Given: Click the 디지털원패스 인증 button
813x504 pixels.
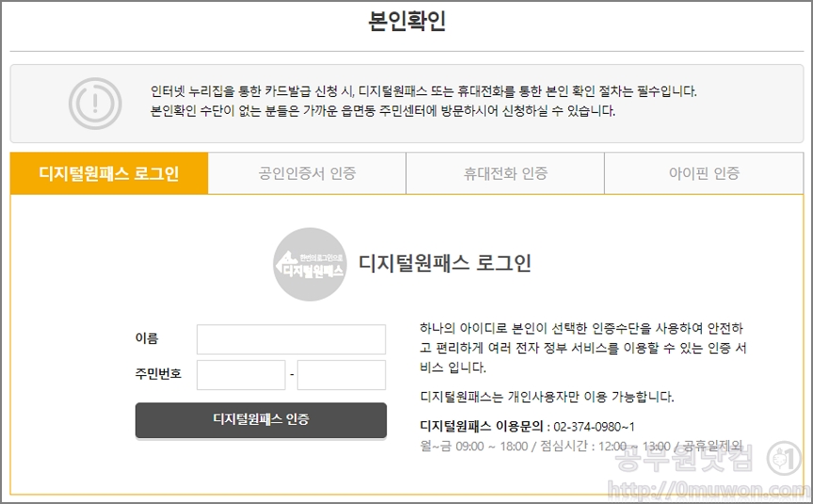Looking at the screenshot, I should 261,419.
